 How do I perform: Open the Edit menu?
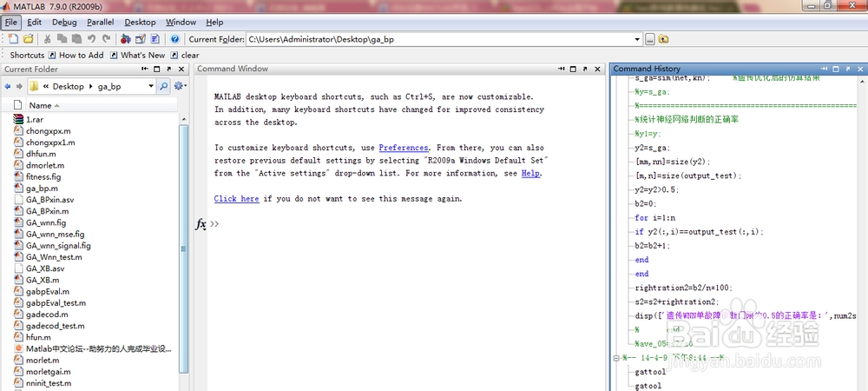(35, 22)
